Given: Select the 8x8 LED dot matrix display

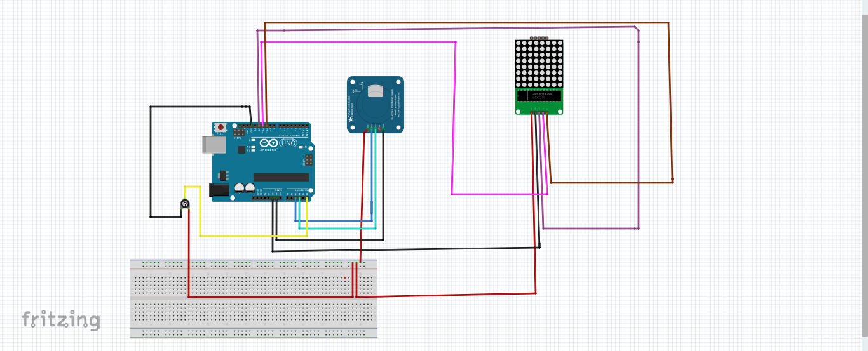Looking at the screenshot, I should coord(539,65).
